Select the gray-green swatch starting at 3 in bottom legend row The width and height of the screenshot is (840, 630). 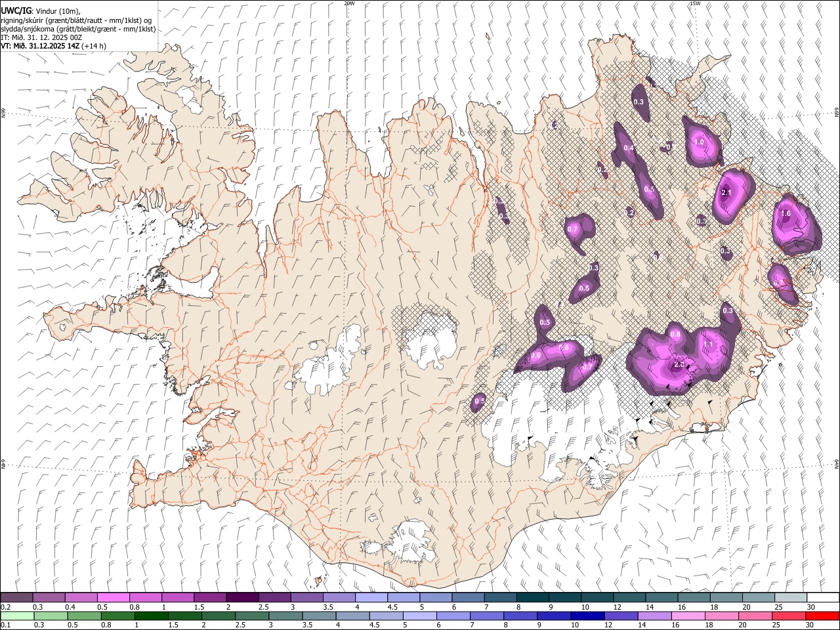point(285,616)
